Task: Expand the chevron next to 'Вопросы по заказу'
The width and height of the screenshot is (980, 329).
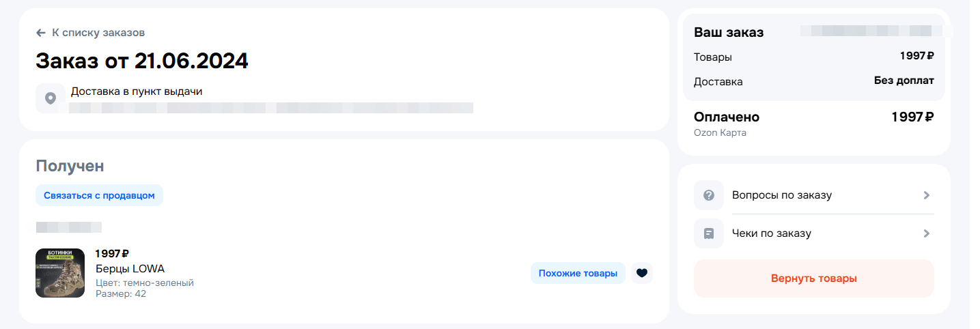Action: [x=927, y=195]
